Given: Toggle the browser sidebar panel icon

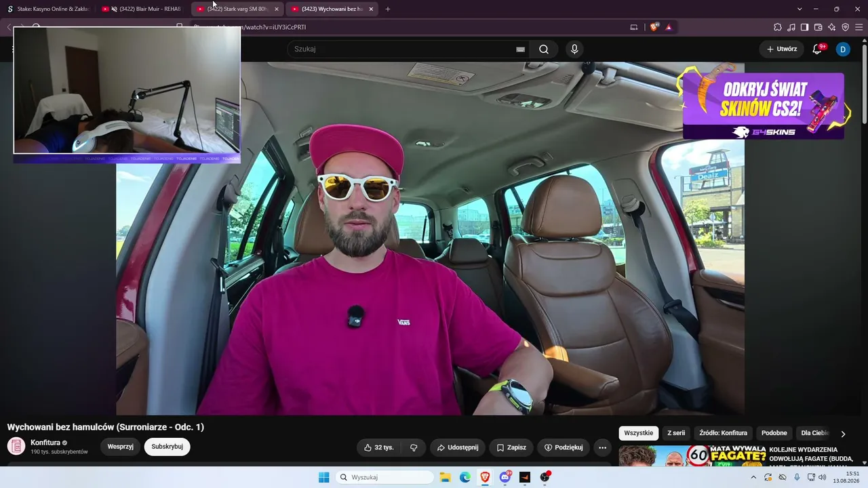Looking at the screenshot, I should click(805, 27).
